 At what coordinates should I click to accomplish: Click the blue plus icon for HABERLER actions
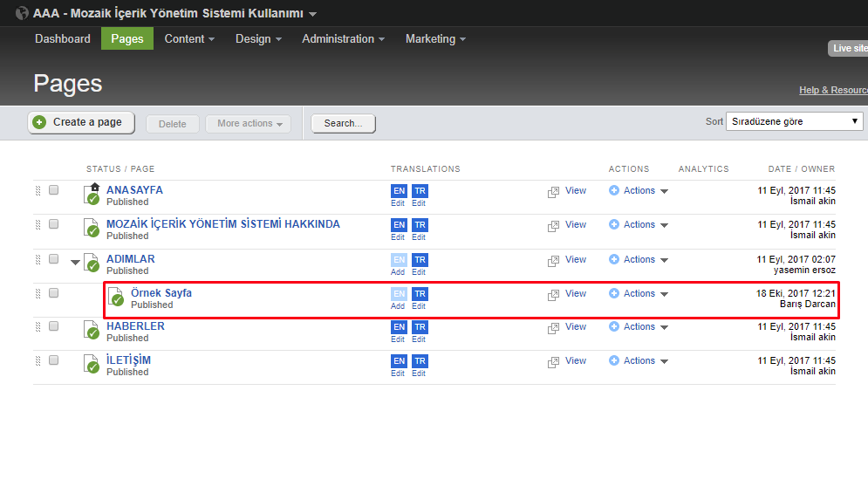coord(614,326)
